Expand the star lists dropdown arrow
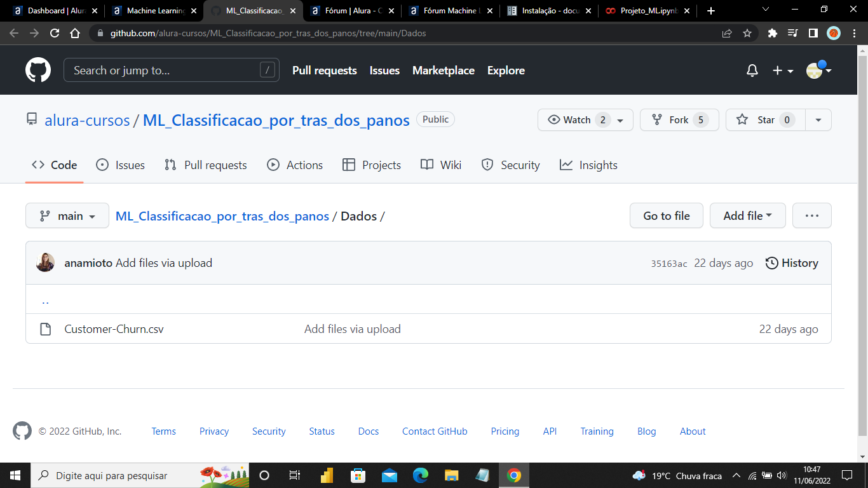 point(818,119)
